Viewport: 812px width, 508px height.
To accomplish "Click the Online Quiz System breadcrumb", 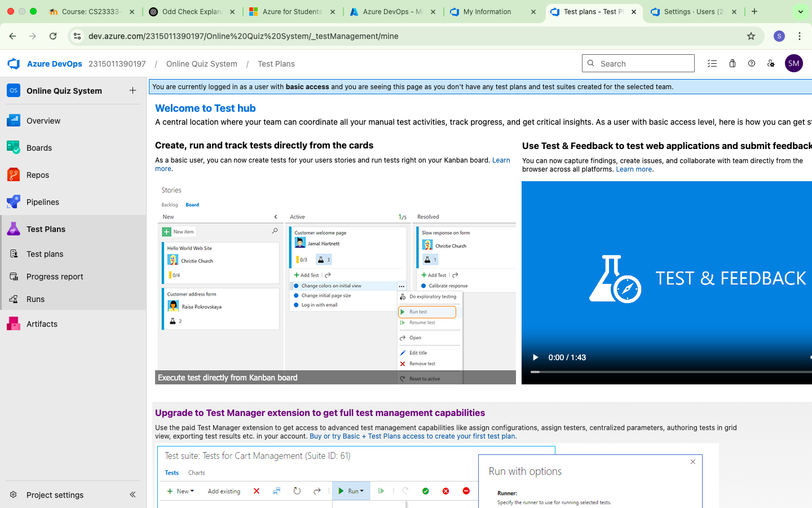I will click(x=202, y=64).
